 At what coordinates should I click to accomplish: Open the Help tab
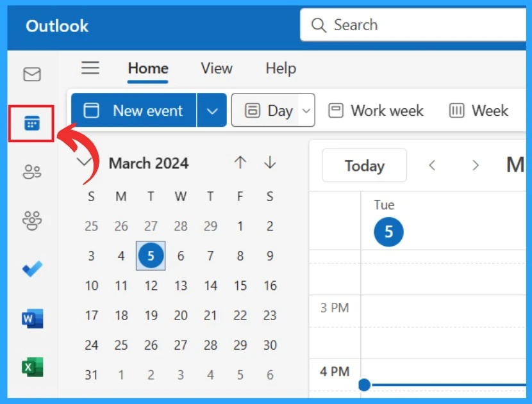coord(281,69)
